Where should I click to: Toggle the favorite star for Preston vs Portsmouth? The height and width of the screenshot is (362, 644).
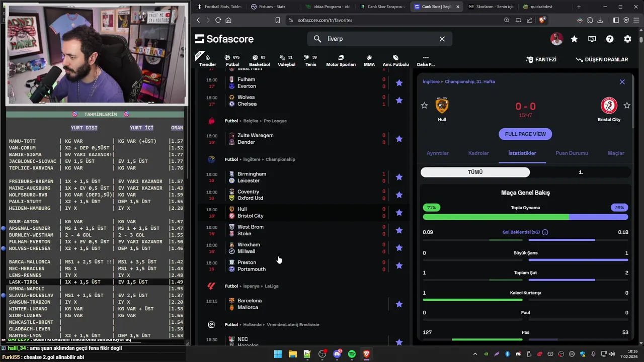tap(399, 265)
